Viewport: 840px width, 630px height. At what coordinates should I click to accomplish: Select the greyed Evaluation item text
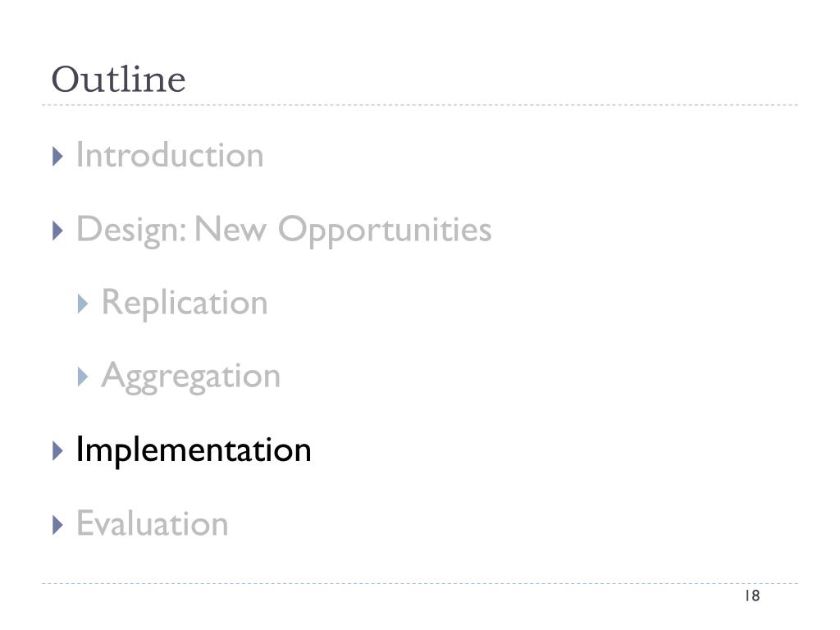click(152, 523)
